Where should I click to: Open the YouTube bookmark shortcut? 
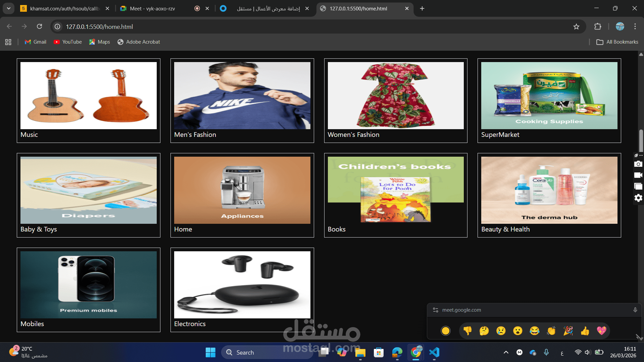[67, 42]
